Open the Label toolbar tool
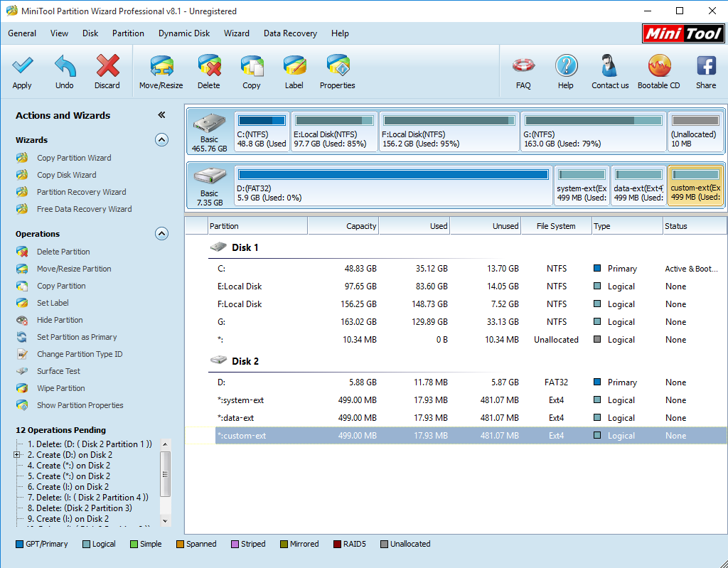The image size is (728, 568). (294, 65)
